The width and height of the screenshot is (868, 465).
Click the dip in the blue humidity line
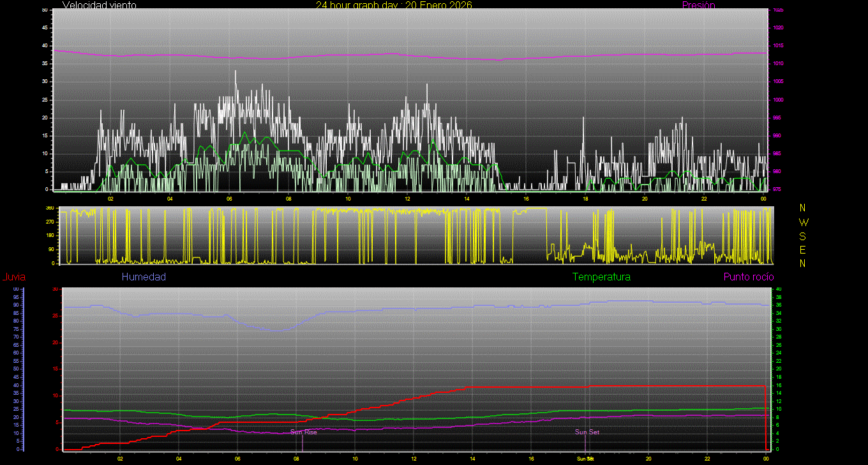pos(276,330)
